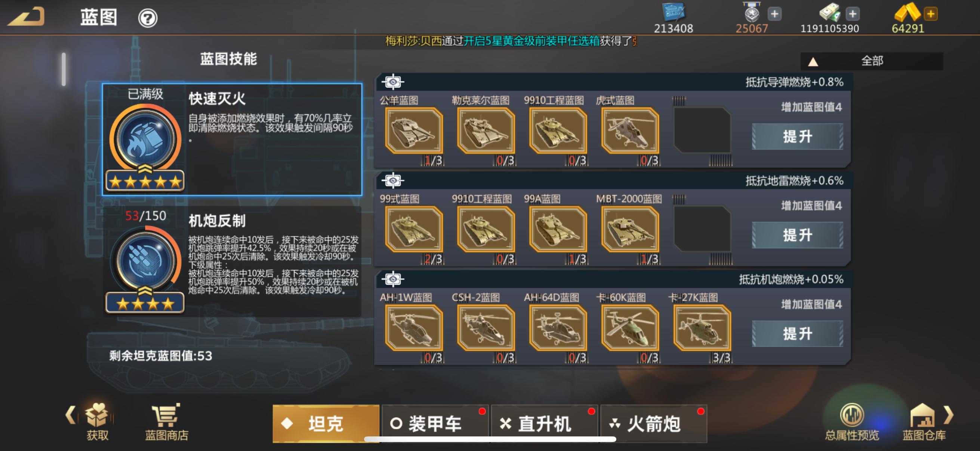Select the 卡-27K蓝图 helicopter thumbnail
Image resolution: width=980 pixels, height=451 pixels.
click(702, 328)
